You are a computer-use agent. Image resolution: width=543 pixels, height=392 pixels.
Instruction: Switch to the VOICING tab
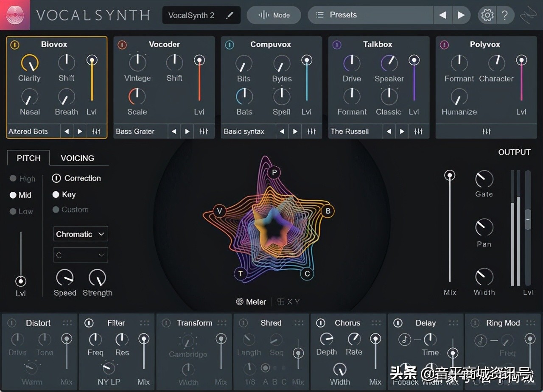pyautogui.click(x=78, y=158)
